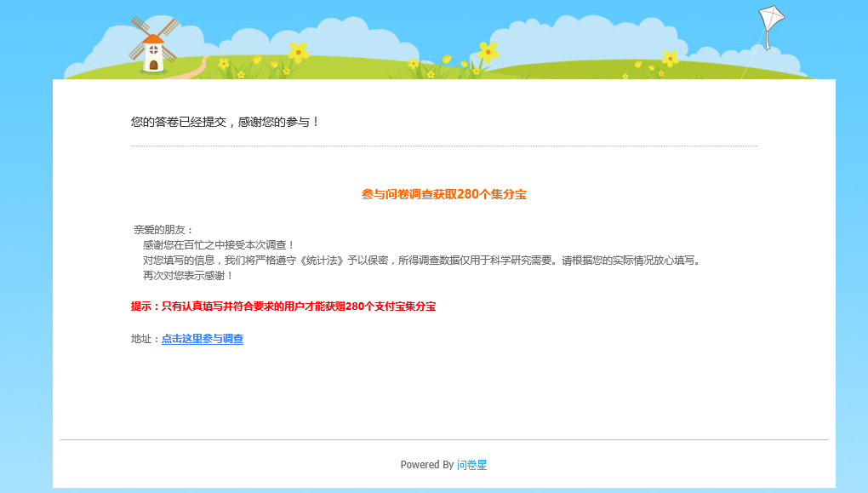Click the red hint text 提示：只有认真填写并符合要求的用户才能获赠280个支付宝集分宝
This screenshot has width=868, height=493.
pos(283,307)
